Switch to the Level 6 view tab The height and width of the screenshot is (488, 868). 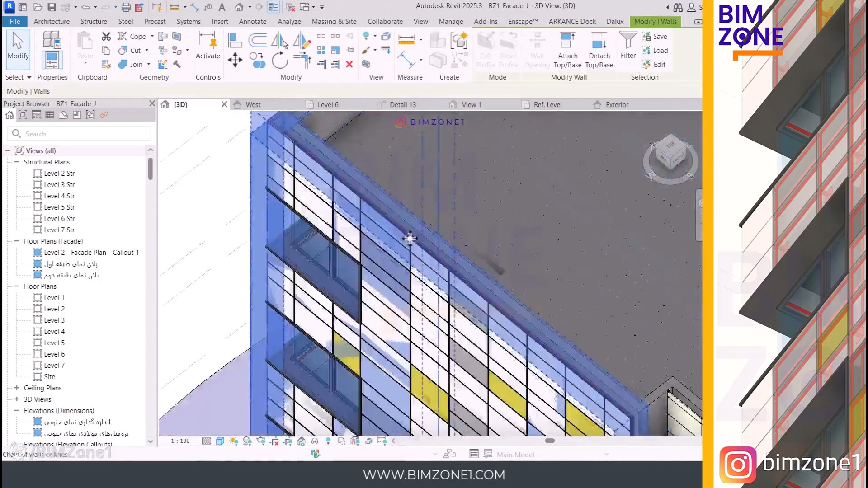[x=328, y=104]
